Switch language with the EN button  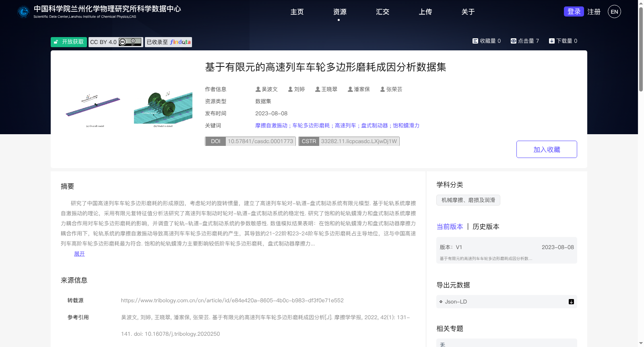coord(614,12)
